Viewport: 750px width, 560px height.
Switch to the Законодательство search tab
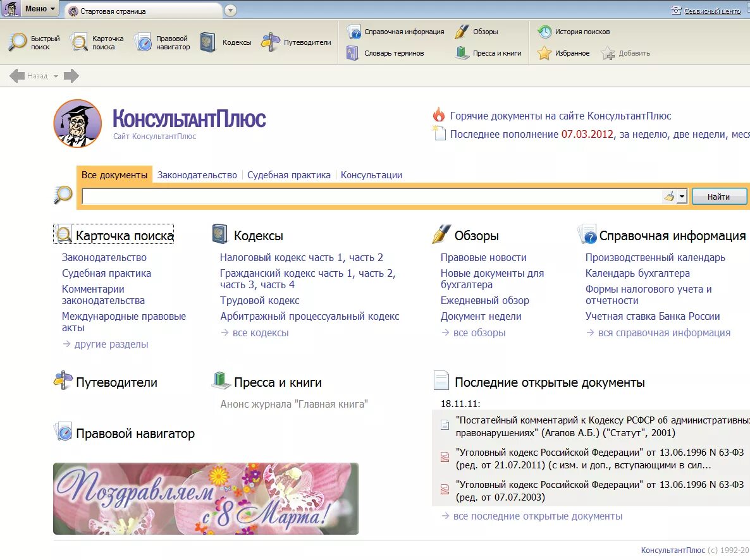[197, 175]
